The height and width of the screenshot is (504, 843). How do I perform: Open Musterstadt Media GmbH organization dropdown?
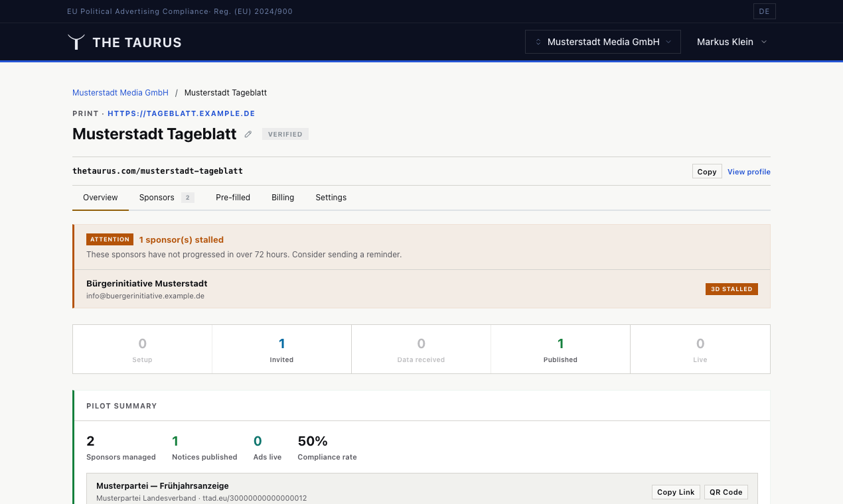click(x=603, y=42)
